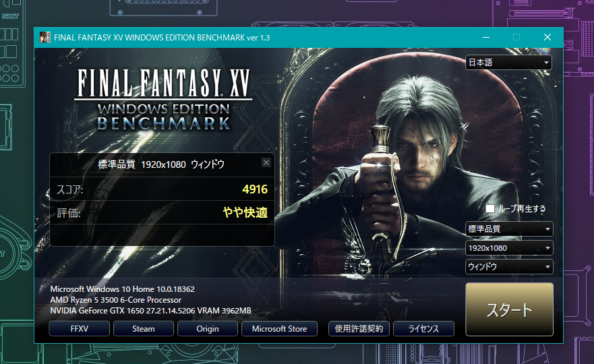Image resolution: width=594 pixels, height=364 pixels.
Task: Open the 標準品質 quality dropdown
Action: pyautogui.click(x=509, y=229)
